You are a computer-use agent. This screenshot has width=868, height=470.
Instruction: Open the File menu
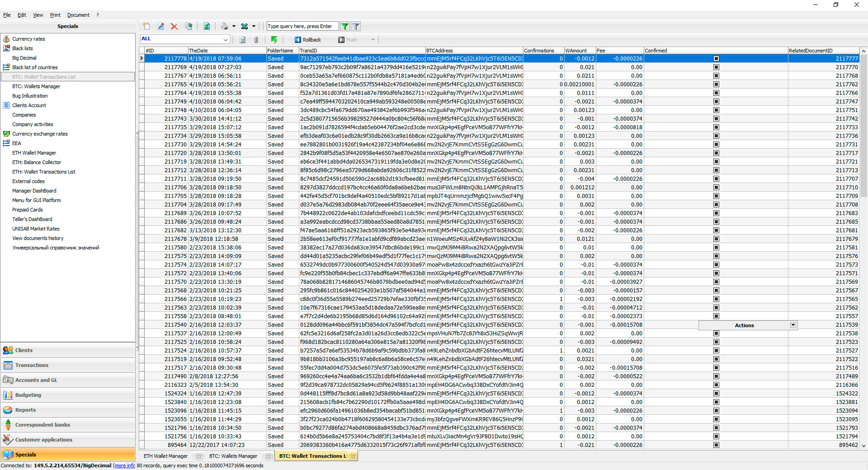[7, 15]
